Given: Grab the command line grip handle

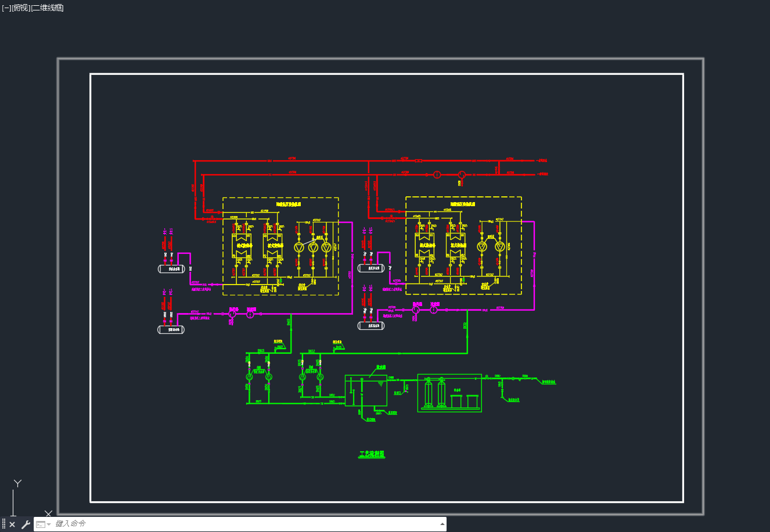Looking at the screenshot, I should (x=3, y=524).
